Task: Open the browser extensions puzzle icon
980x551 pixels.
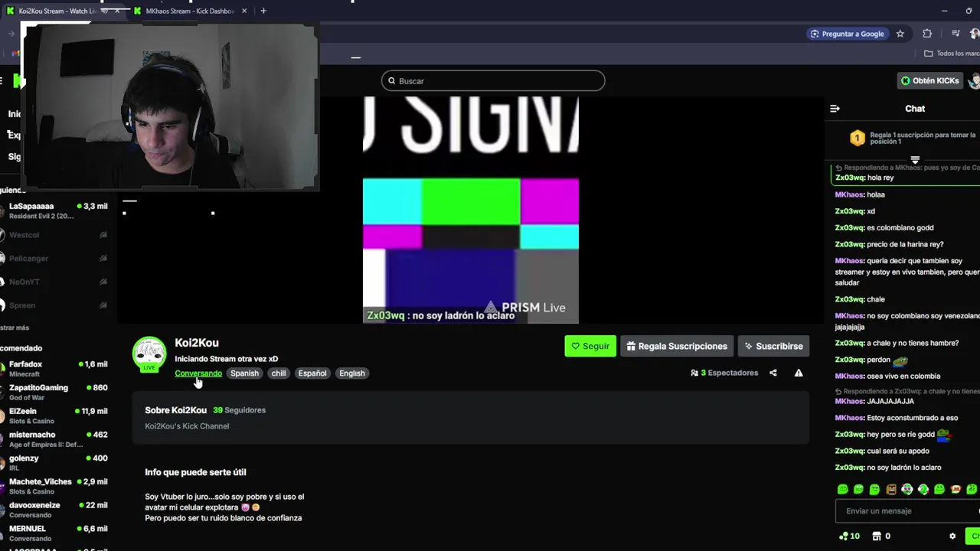Action: [x=927, y=34]
